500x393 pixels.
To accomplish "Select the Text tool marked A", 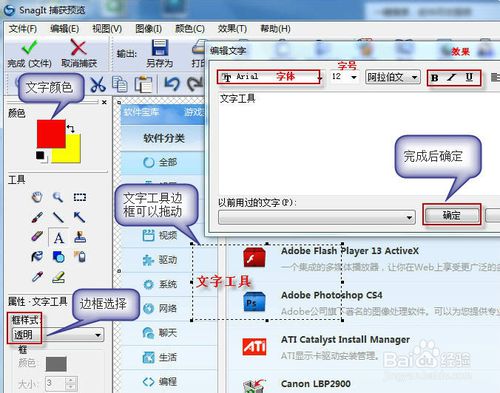I will [x=59, y=238].
